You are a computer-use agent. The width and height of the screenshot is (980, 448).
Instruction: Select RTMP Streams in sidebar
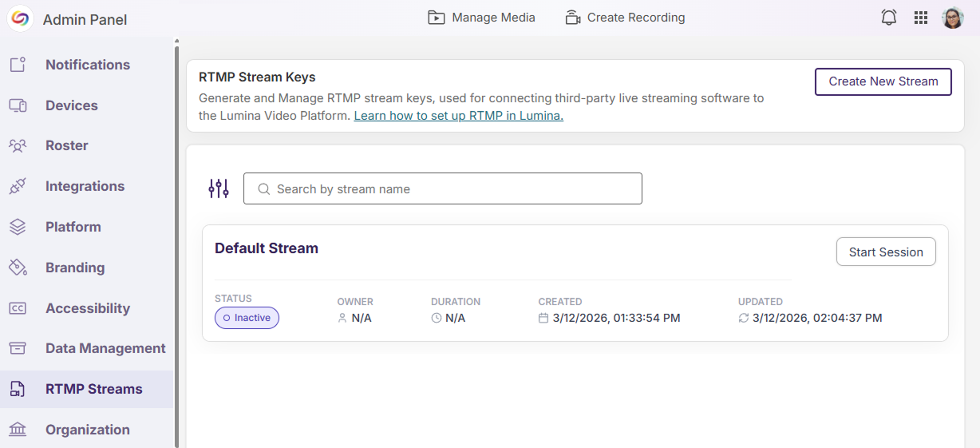coord(86,389)
